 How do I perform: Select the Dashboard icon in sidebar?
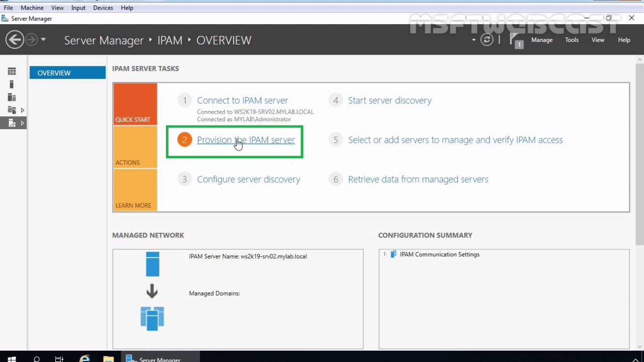click(x=12, y=71)
